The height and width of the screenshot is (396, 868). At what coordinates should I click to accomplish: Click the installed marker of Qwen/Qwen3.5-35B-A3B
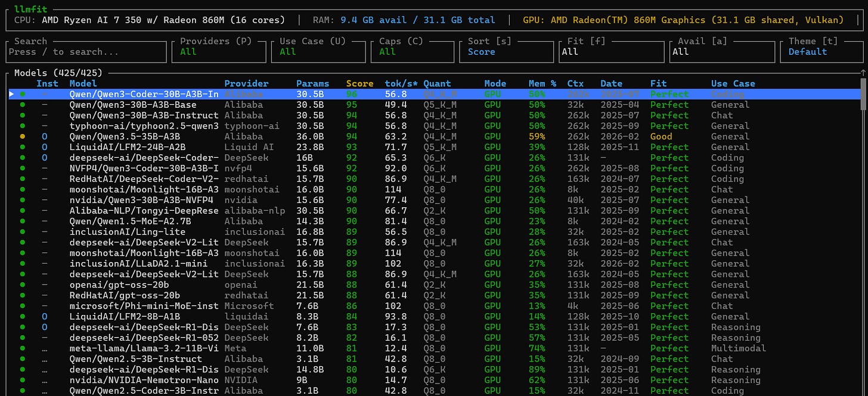tap(44, 136)
